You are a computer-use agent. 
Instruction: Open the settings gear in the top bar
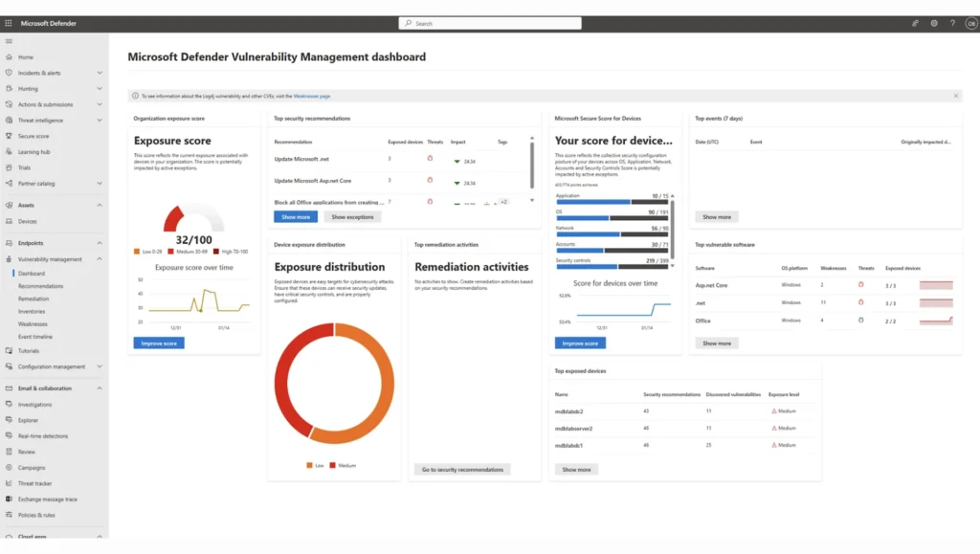934,23
